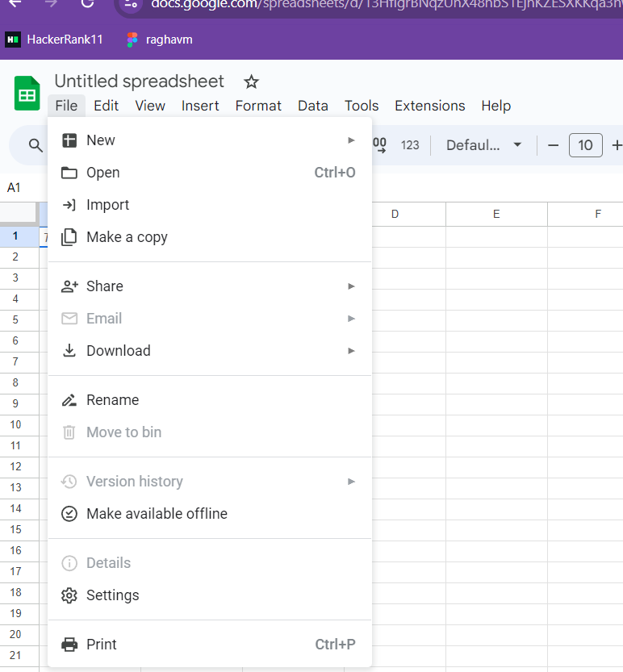Choose Rename from the File menu
This screenshot has width=623, height=672.
[210, 399]
